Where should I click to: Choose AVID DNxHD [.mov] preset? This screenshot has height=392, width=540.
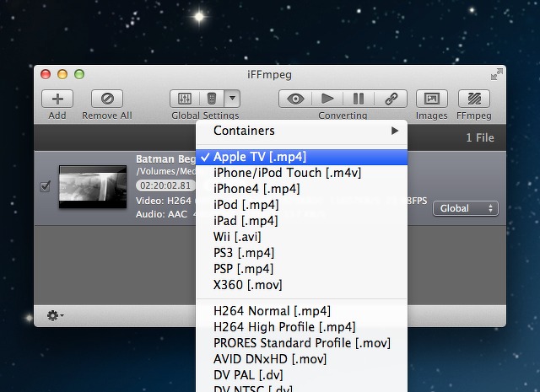[x=301, y=359]
